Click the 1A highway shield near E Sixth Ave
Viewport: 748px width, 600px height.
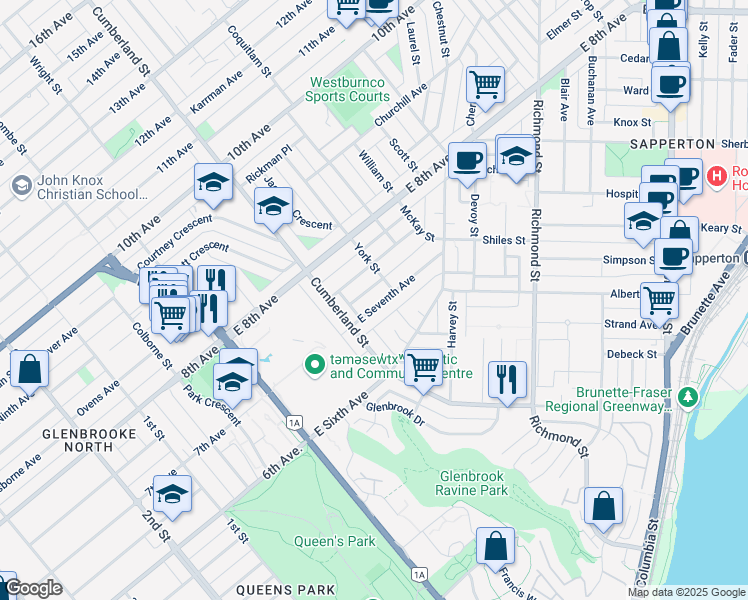(x=294, y=422)
